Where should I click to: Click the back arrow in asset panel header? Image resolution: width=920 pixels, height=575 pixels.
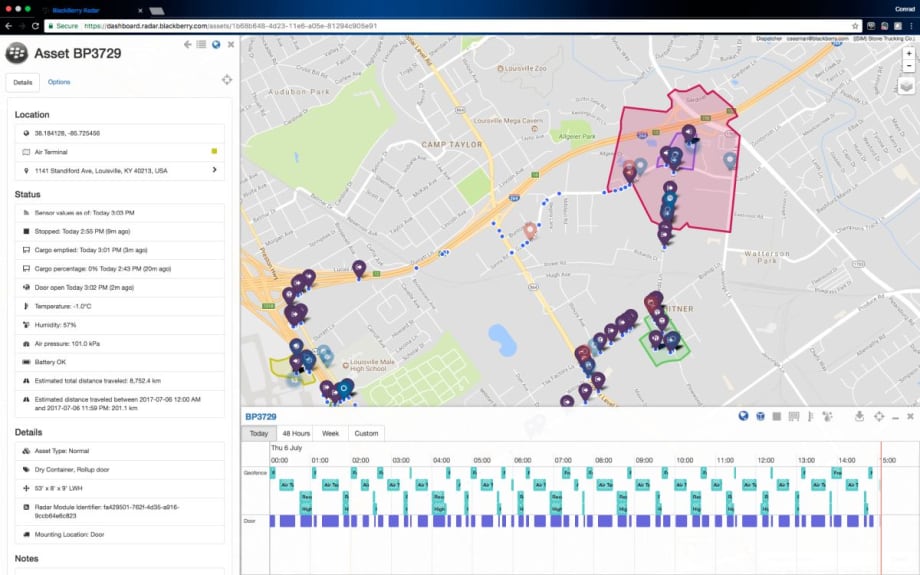pos(187,45)
